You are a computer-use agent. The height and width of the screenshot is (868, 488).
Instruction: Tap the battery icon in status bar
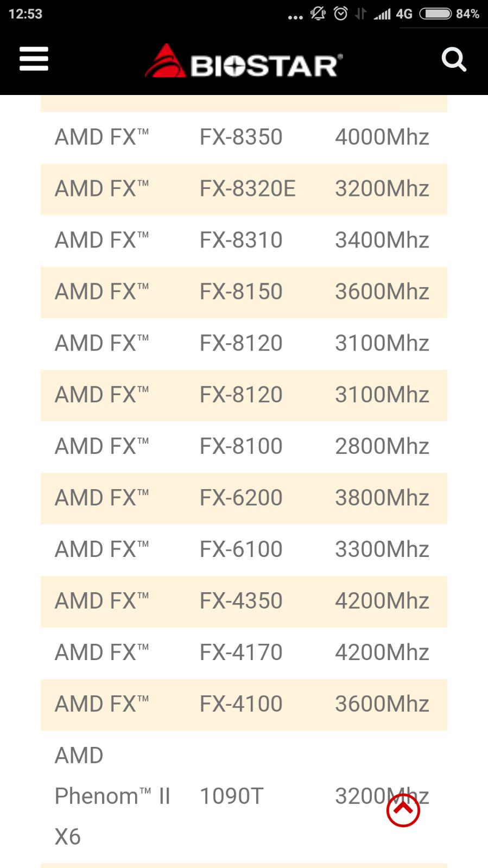[435, 14]
